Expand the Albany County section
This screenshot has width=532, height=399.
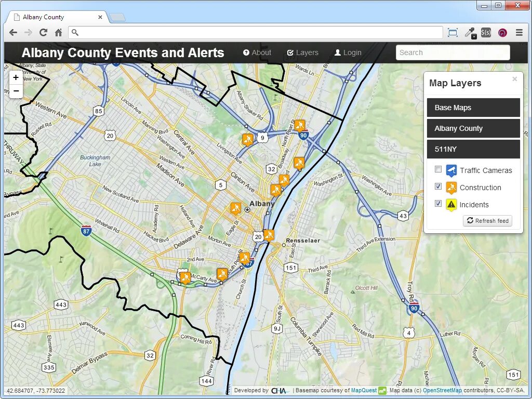(473, 128)
